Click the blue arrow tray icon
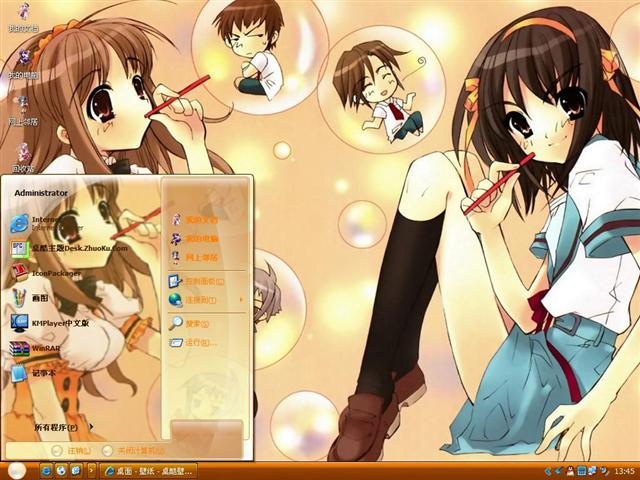The height and width of the screenshot is (480, 640). click(559, 471)
